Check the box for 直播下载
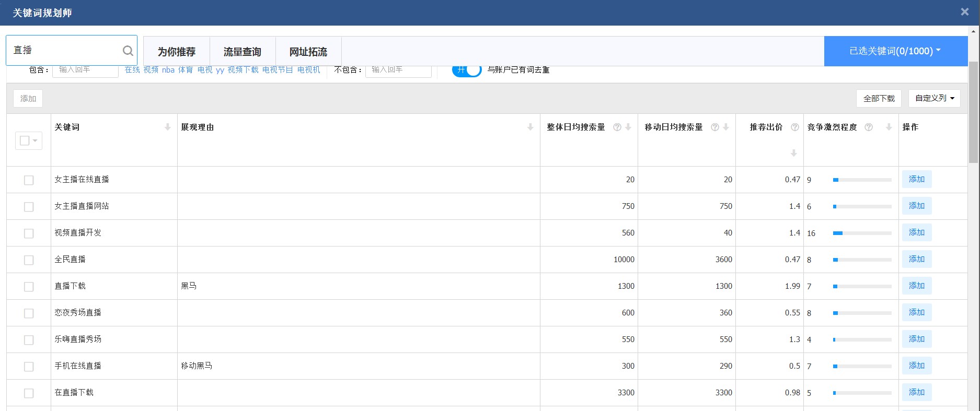This screenshot has width=980, height=411. [29, 287]
